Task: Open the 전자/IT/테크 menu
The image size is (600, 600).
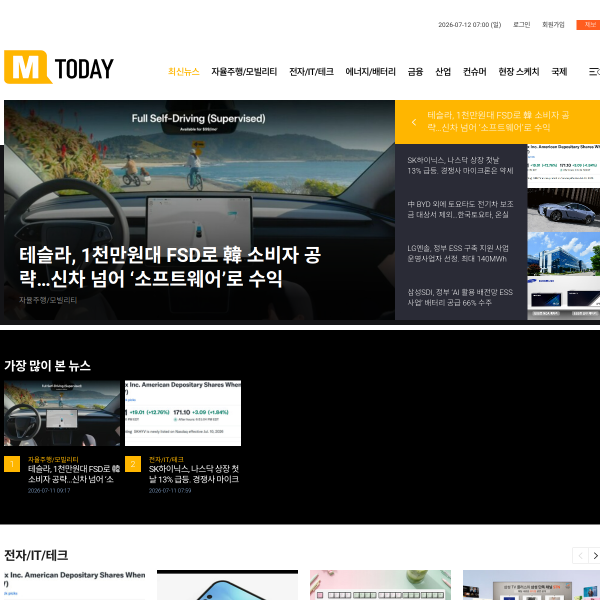Action: click(311, 72)
